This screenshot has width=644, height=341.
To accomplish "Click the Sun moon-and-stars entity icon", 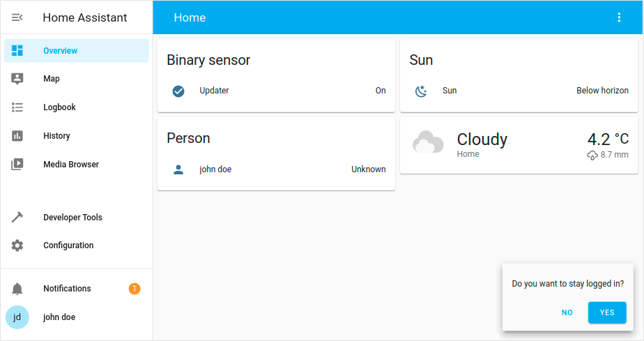I will [421, 91].
